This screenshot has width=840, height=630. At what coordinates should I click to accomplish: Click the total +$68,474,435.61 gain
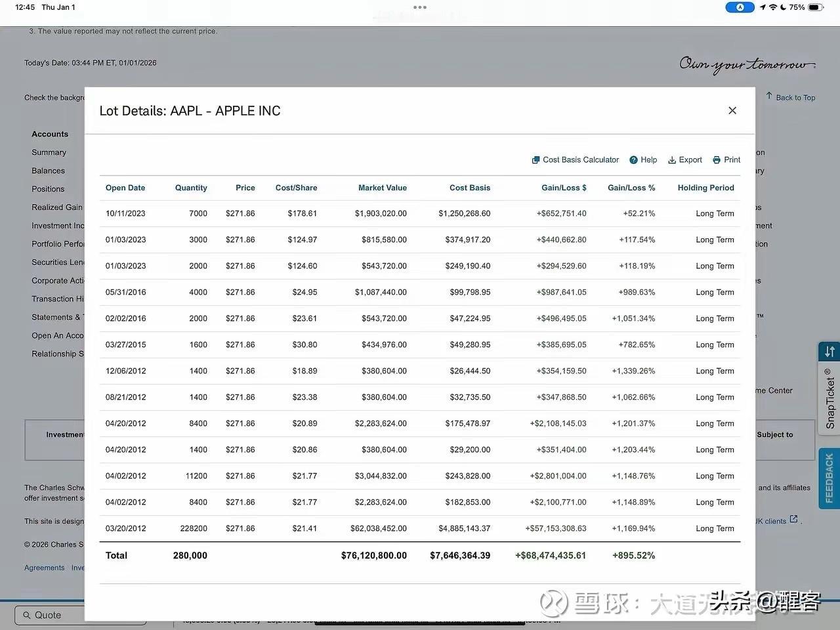pyautogui.click(x=551, y=555)
